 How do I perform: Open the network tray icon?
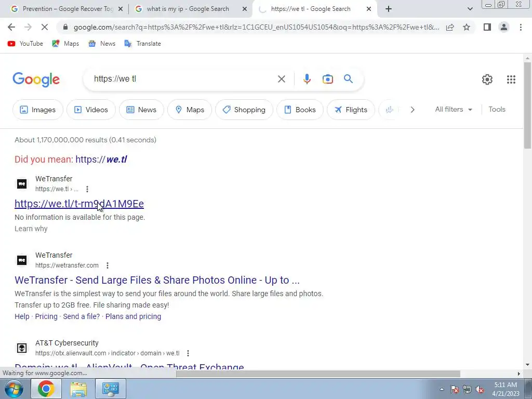(x=467, y=389)
